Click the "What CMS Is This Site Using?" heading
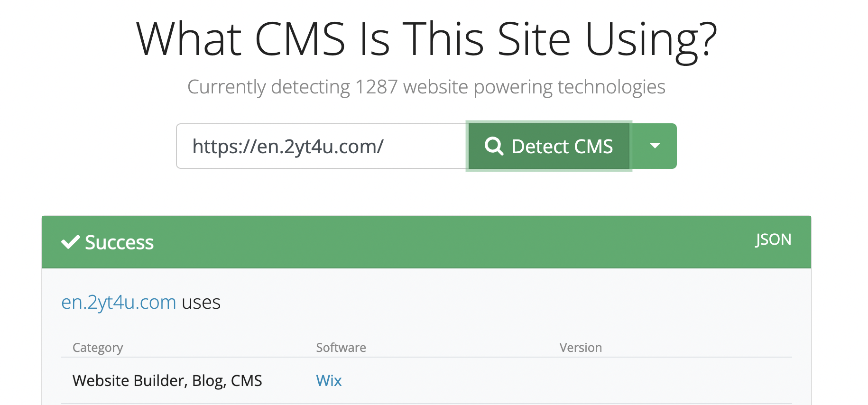868x405 pixels. (x=426, y=39)
